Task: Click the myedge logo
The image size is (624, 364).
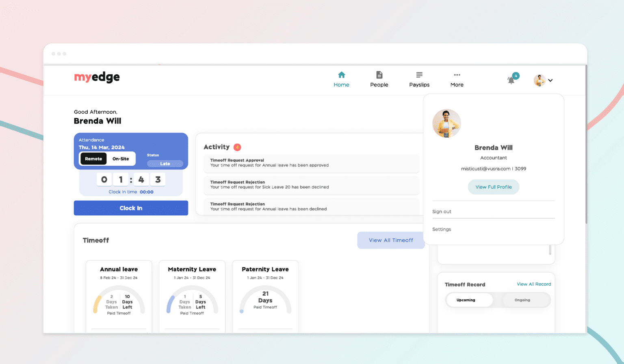Action: tap(97, 77)
